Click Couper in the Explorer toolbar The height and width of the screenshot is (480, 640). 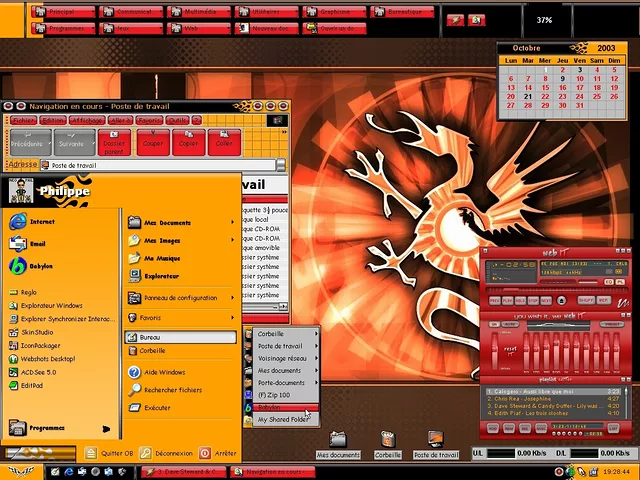click(153, 143)
